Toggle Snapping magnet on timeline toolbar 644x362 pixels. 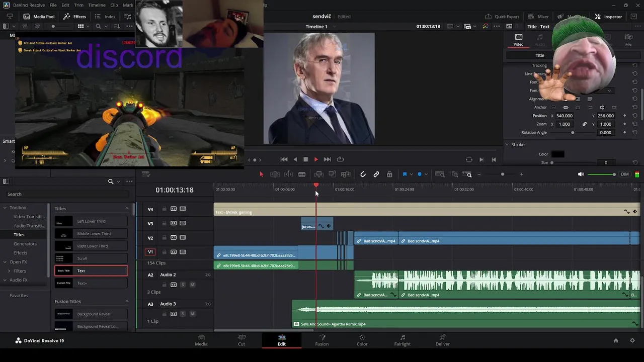[x=363, y=174]
